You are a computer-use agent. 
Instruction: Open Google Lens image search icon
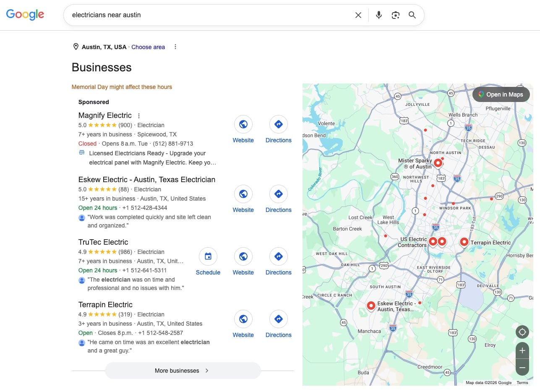pyautogui.click(x=396, y=15)
